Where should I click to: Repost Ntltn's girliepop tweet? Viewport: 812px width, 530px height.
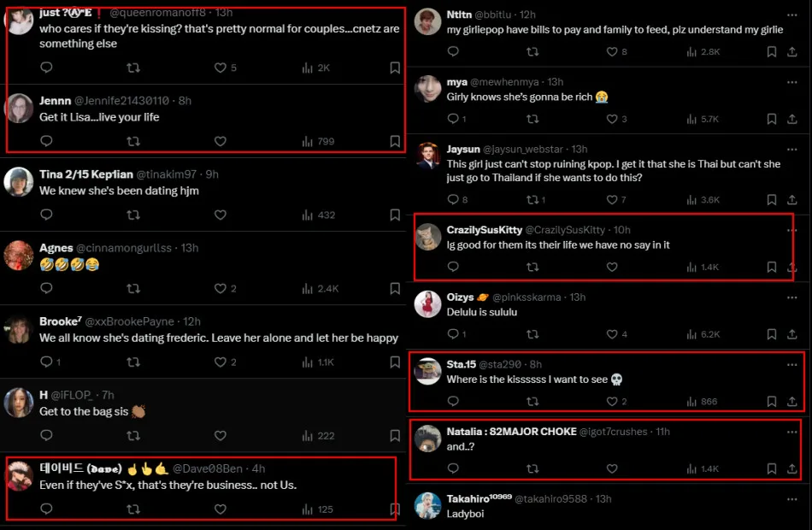(x=533, y=52)
